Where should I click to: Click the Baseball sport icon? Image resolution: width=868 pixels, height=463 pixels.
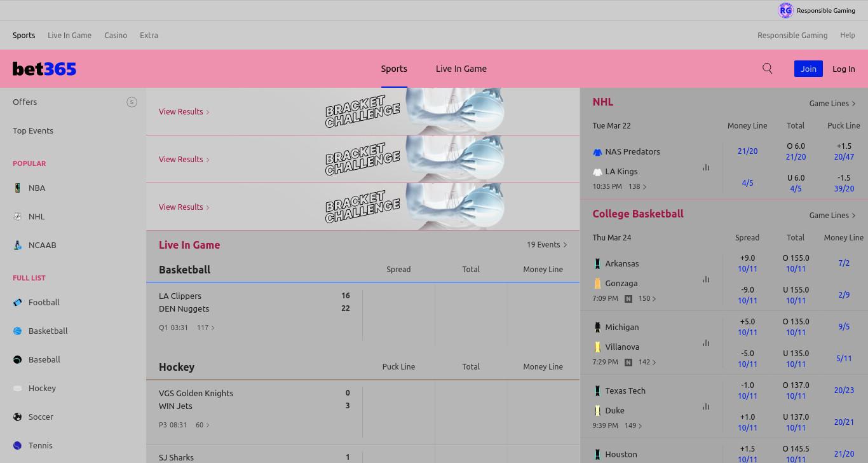[x=18, y=359]
